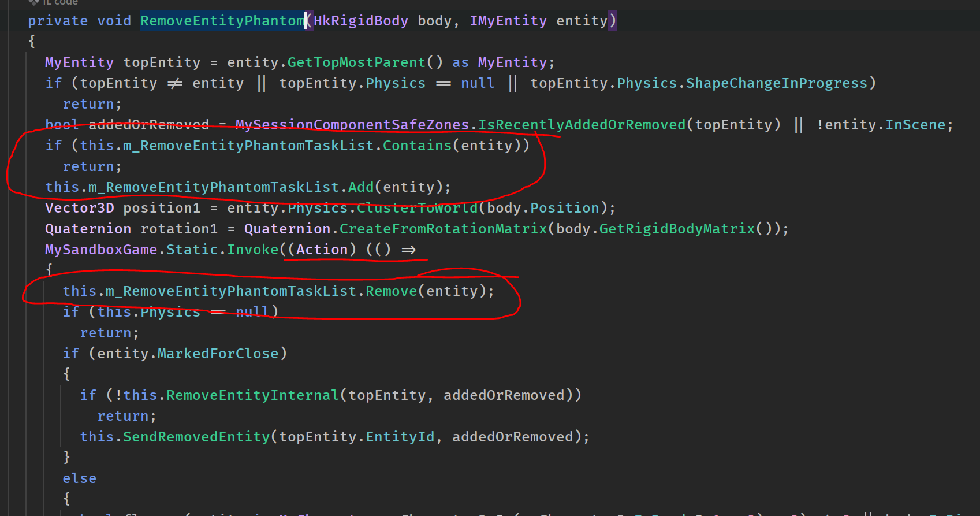Click GetRigidBodyMatrix method call

click(x=676, y=229)
